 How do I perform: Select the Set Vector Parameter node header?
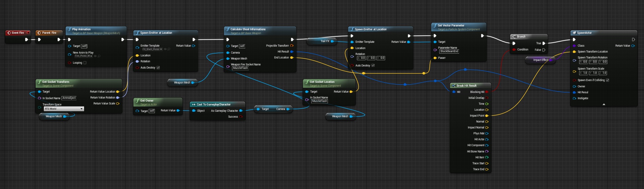(459, 27)
